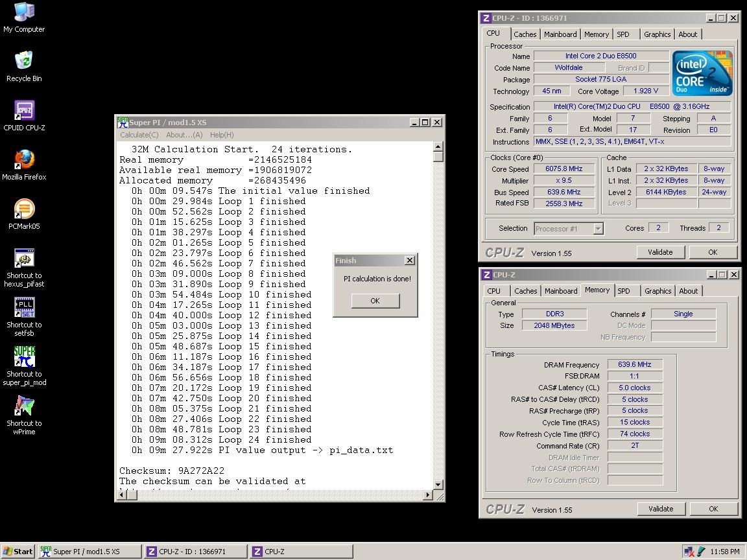Click Validate in the upper CPU-Z window
This screenshot has width=747, height=560.
(x=661, y=252)
